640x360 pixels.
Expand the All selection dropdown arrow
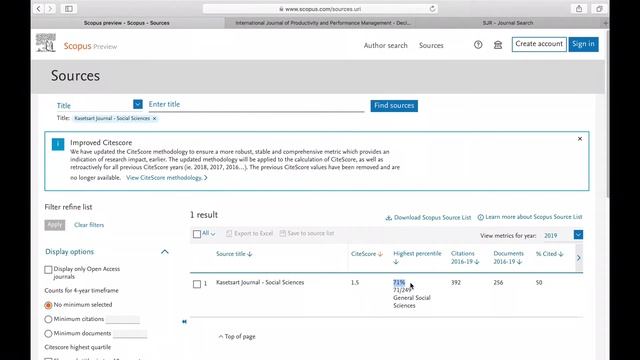tap(213, 234)
